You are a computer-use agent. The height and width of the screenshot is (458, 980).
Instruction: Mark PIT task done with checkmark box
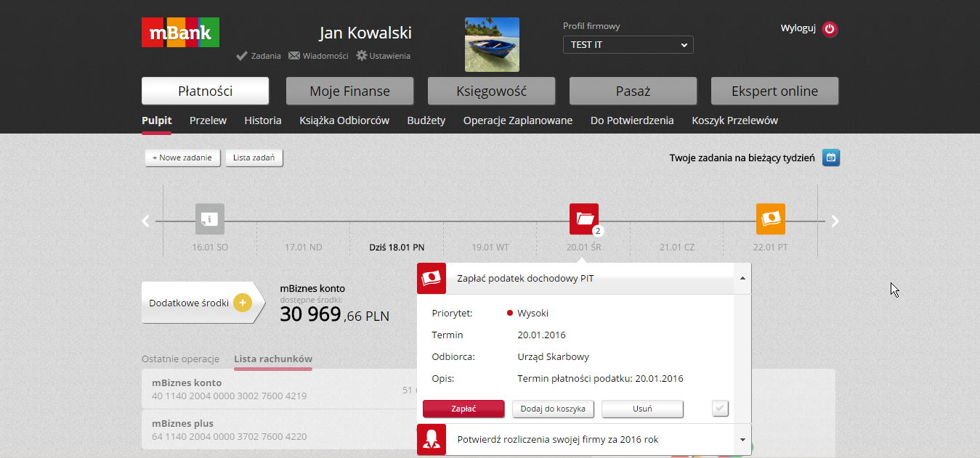(x=720, y=409)
